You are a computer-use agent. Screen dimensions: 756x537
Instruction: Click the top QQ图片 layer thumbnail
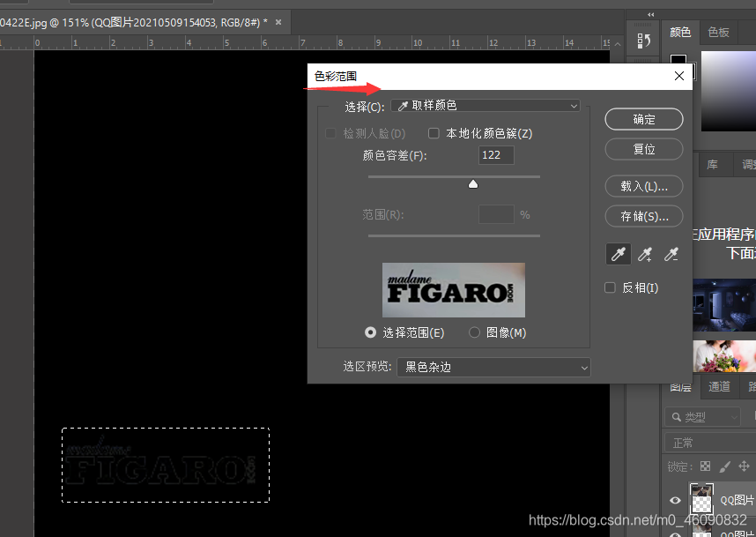pos(701,499)
